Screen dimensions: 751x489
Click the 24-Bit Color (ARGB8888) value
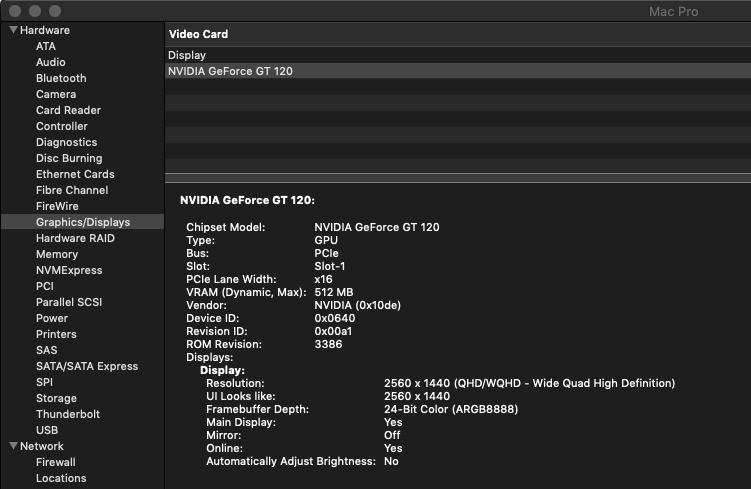(x=451, y=409)
